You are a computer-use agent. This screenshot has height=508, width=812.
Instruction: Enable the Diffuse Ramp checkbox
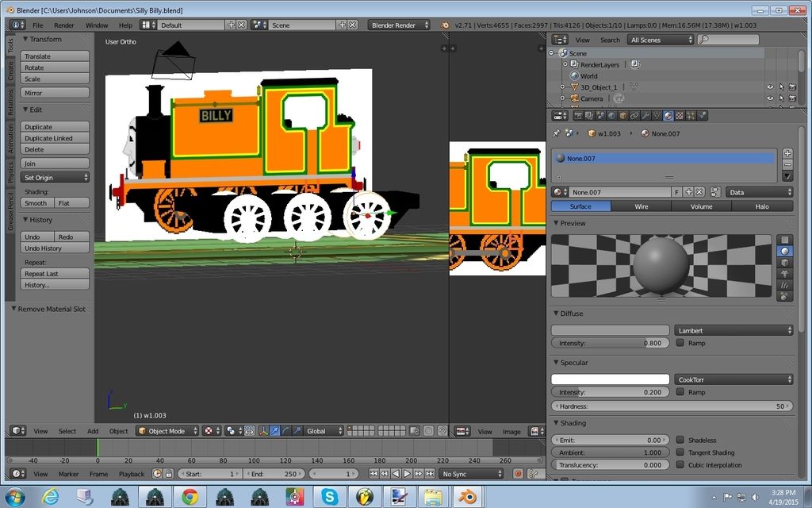680,343
